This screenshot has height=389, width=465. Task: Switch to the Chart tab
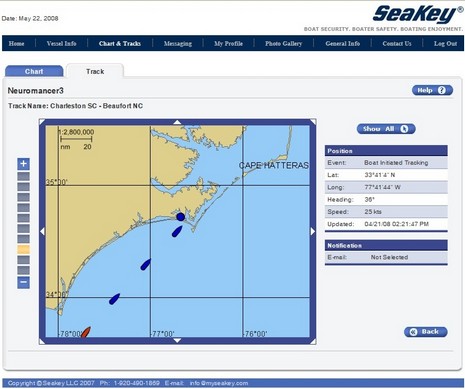click(x=34, y=71)
